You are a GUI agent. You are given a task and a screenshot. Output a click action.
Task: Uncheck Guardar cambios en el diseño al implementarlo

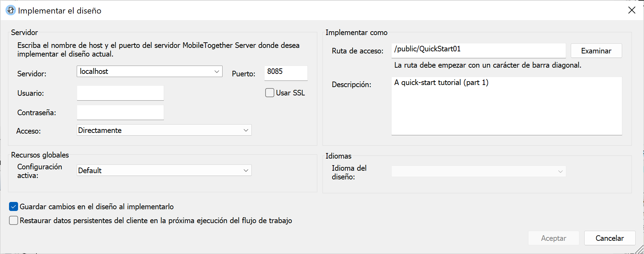click(x=14, y=207)
